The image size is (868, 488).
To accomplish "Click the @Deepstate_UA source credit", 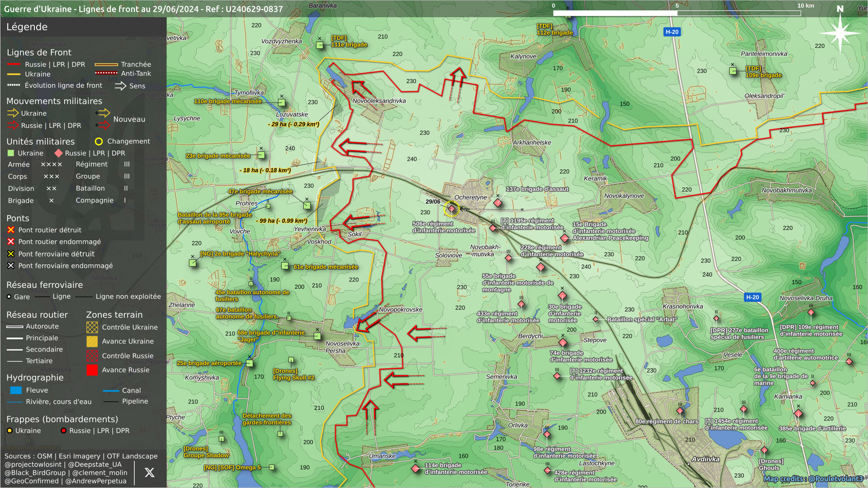I will 94,465.
